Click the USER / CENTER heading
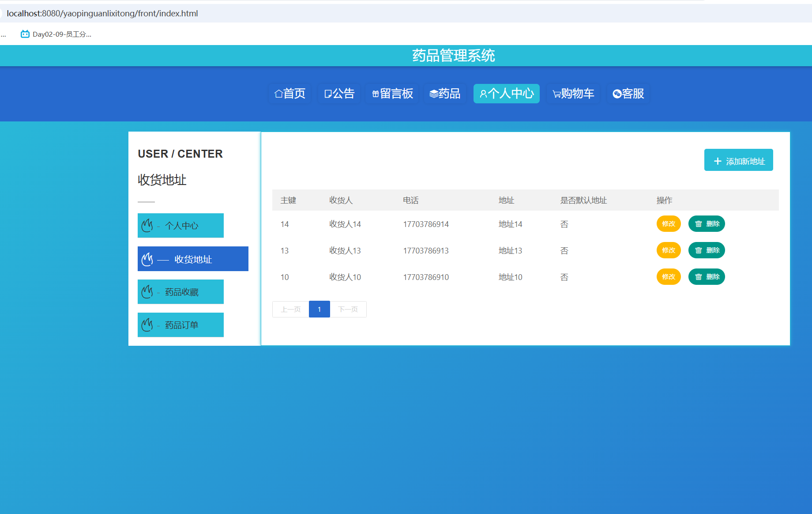Image resolution: width=812 pixels, height=514 pixels. [x=180, y=154]
